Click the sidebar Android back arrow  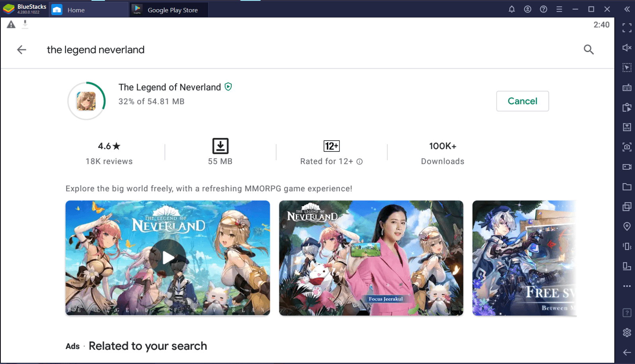click(627, 352)
